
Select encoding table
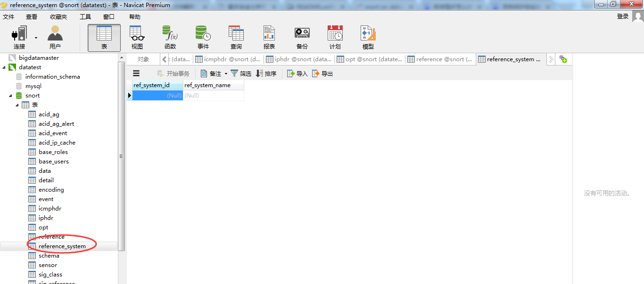[51, 189]
